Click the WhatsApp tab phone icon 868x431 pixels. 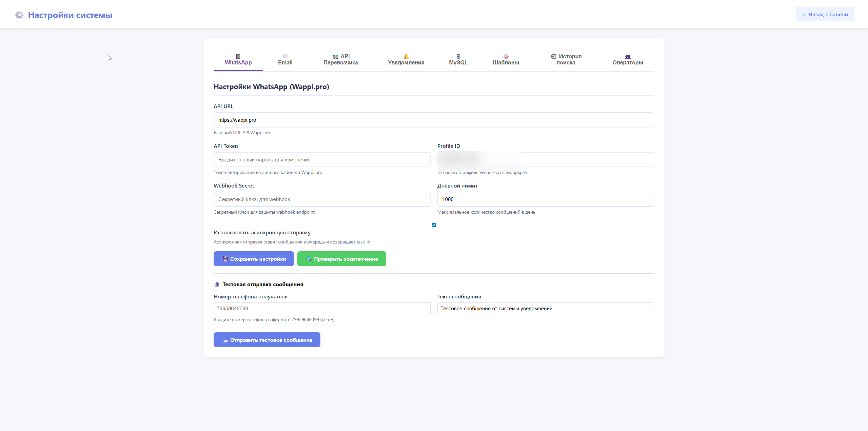click(238, 56)
